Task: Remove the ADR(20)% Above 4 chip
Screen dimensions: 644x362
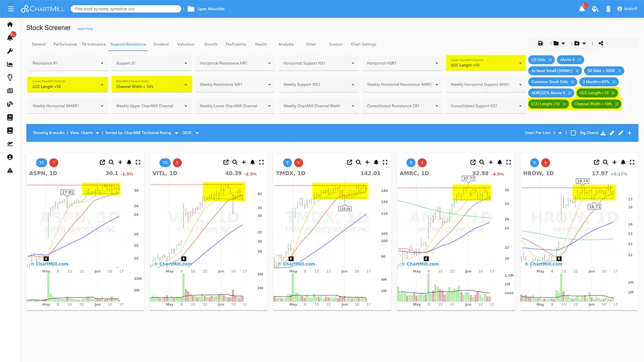Action: tap(569, 93)
